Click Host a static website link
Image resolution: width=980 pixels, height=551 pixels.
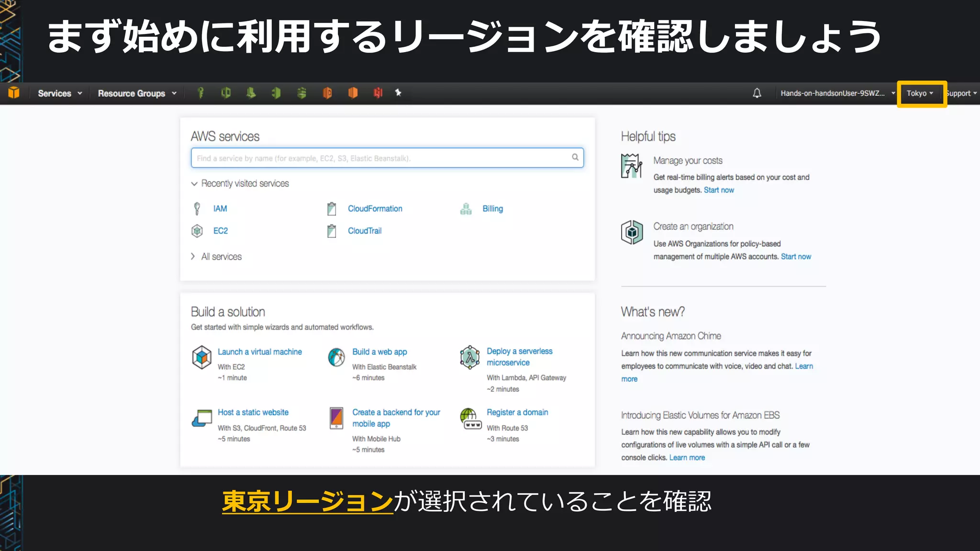253,412
